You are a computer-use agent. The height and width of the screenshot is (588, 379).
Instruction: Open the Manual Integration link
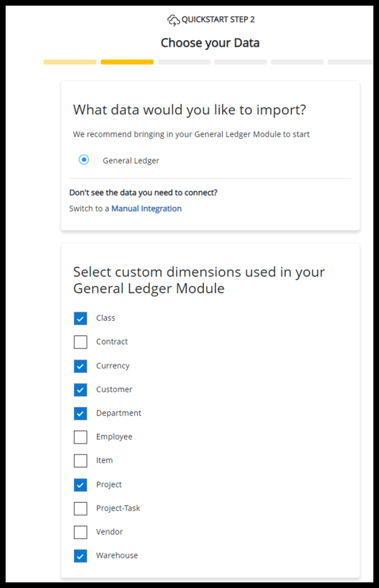pos(146,208)
